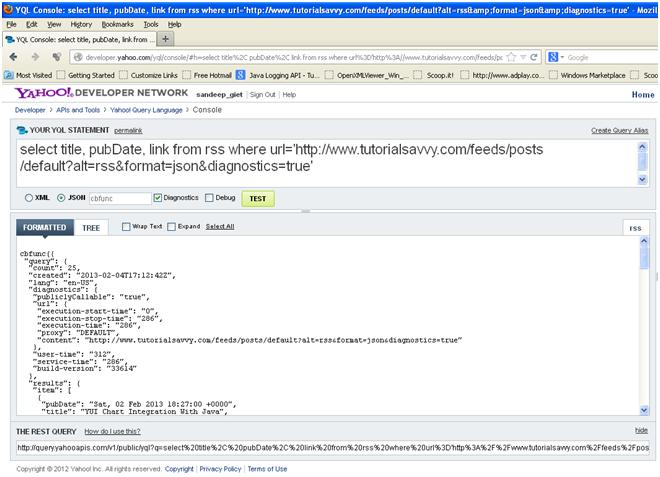Enable the Wrap Text checkbox

click(x=126, y=227)
